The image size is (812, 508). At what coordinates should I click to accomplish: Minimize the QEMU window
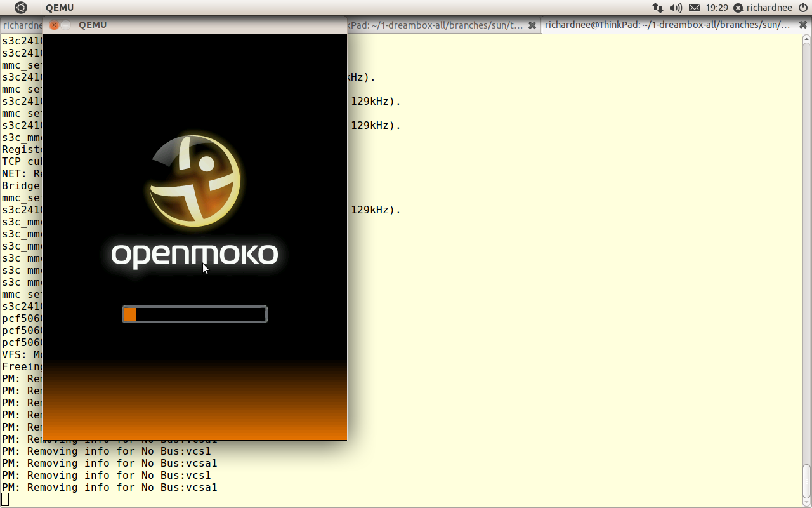[x=65, y=25]
